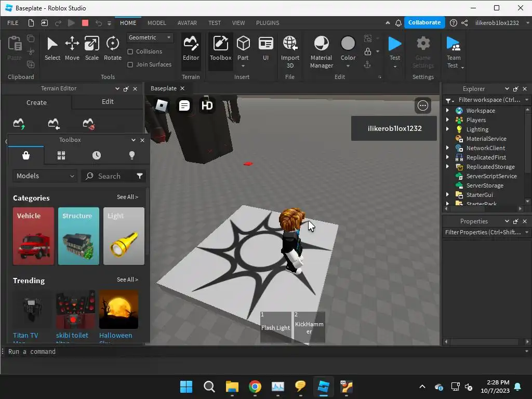Equip the KickHammer hotbar slot

[310, 327]
